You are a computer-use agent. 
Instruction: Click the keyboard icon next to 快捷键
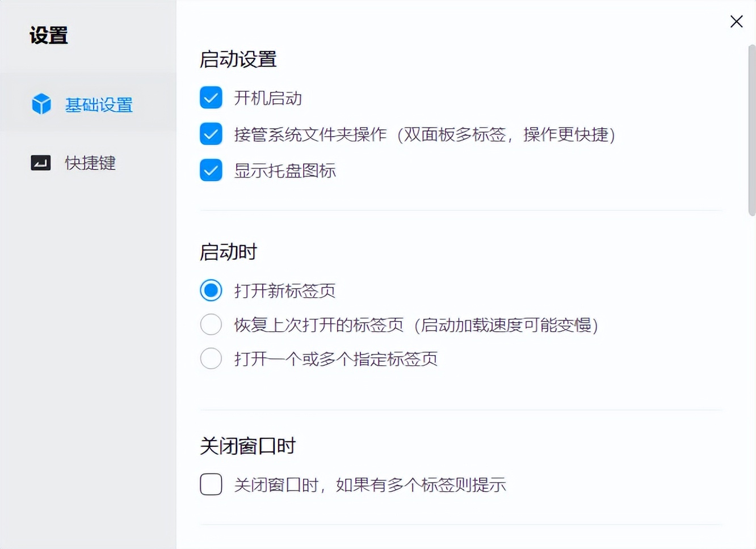(41, 163)
